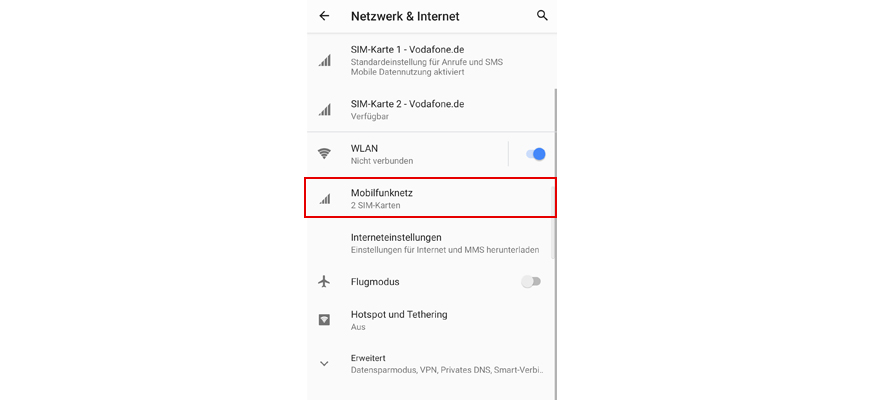Open search with the magnifier icon
Screen dimensions: 879x400
(542, 16)
